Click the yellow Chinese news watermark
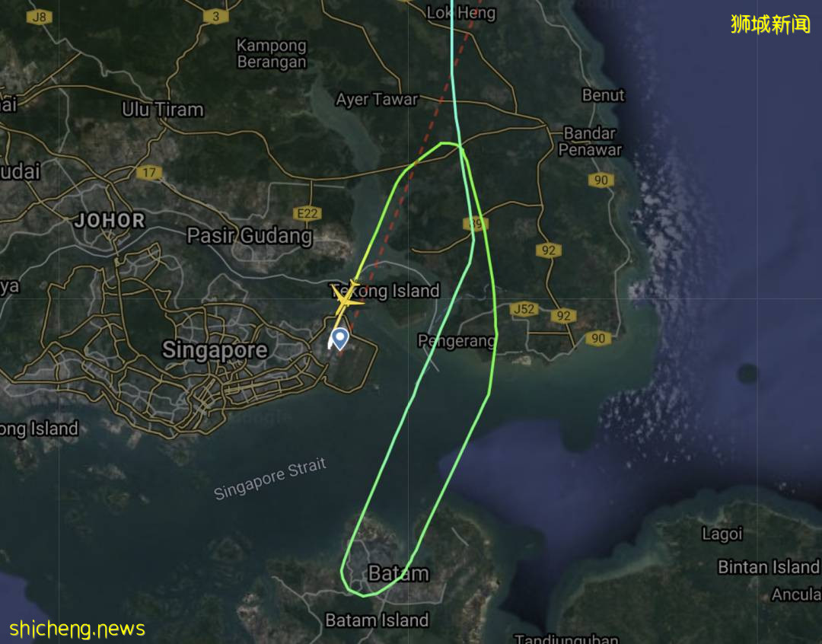The image size is (822, 644). [x=770, y=24]
